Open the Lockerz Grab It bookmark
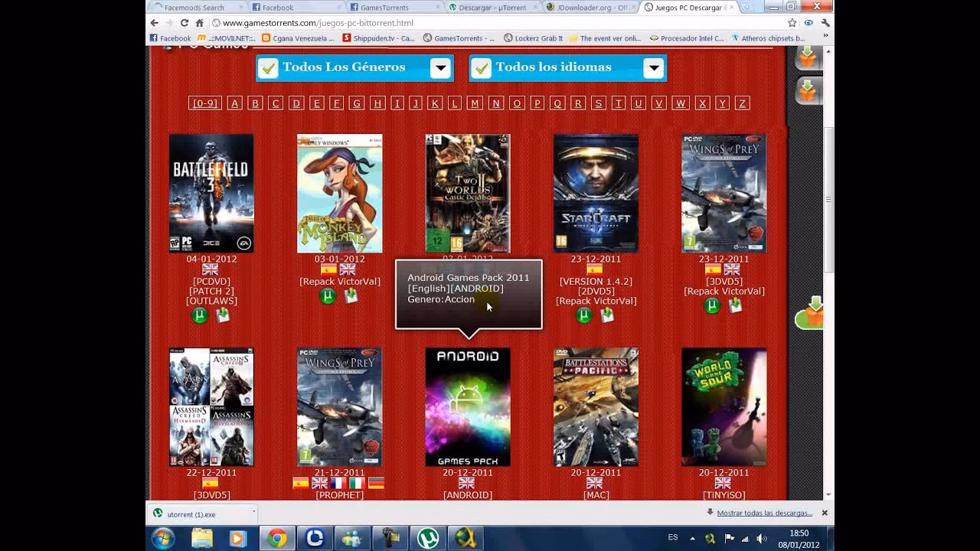 coord(534,37)
